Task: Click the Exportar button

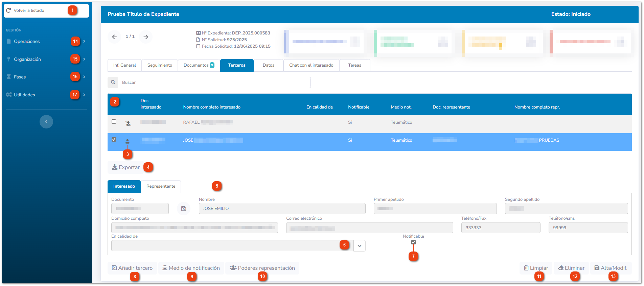Action: (x=126, y=167)
